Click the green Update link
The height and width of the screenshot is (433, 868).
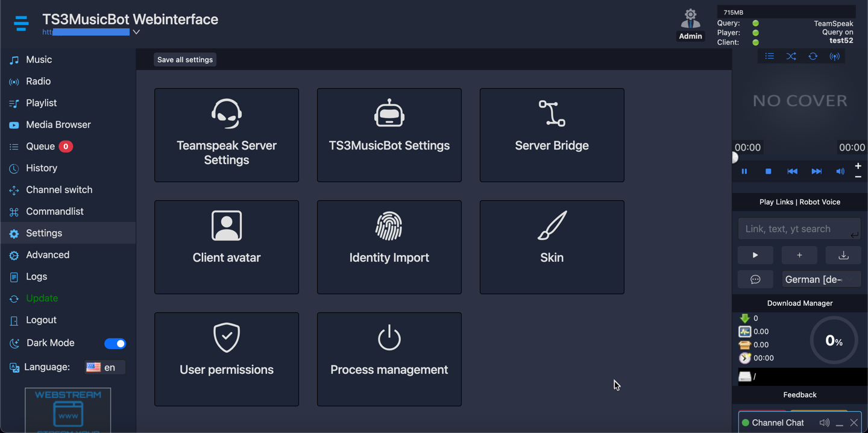coord(42,299)
